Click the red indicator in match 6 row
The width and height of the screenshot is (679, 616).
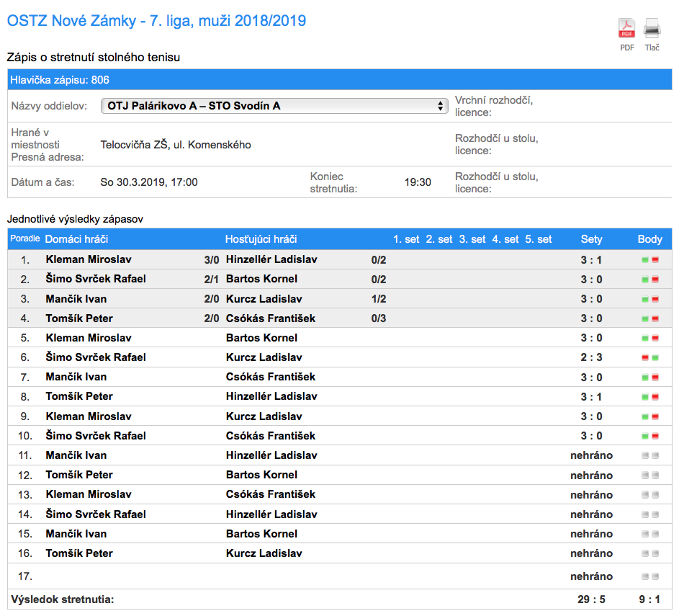[x=645, y=357]
